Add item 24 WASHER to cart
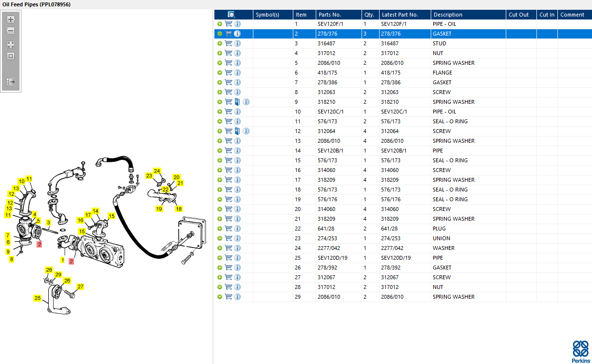This screenshot has width=592, height=364. [229, 248]
